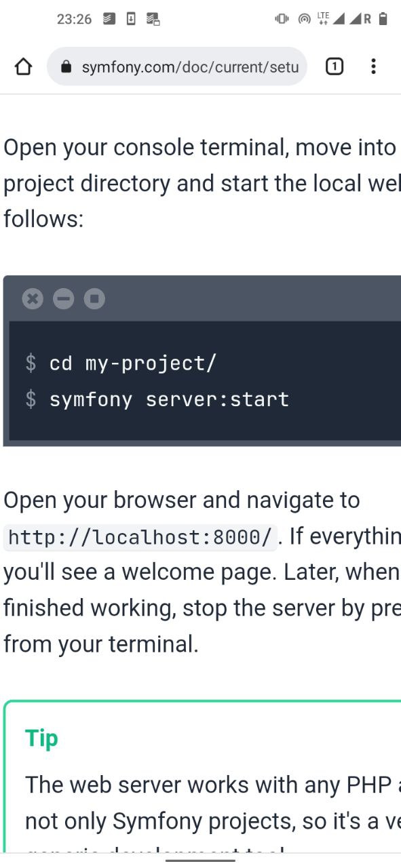Click the terminal window X circle icon
This screenshot has height=868, width=401.
point(33,298)
